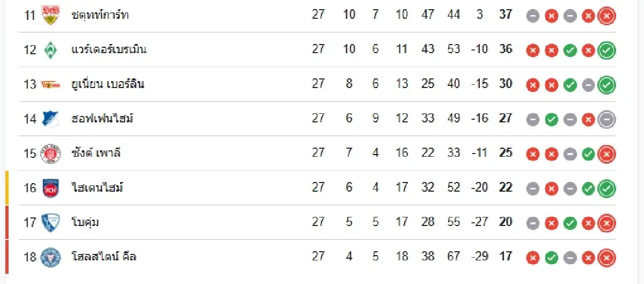
Task: Click Holstein Kiel's green win form icon
Action: pos(551,258)
